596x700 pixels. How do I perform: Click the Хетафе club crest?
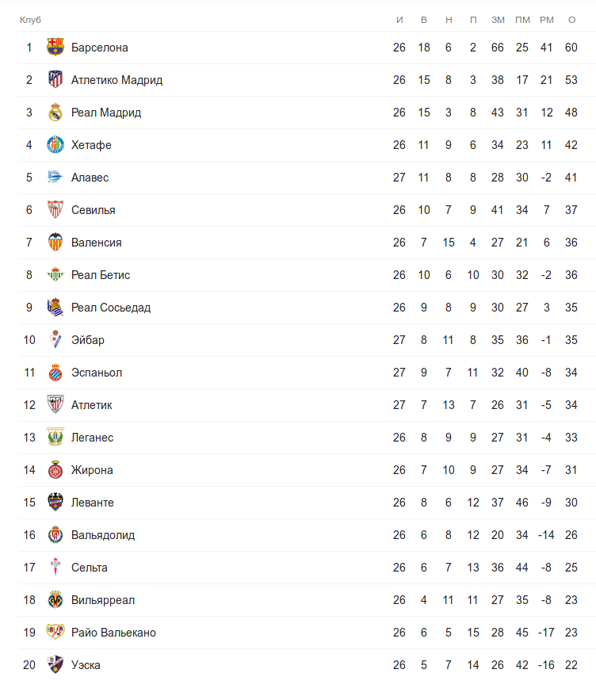point(55,145)
